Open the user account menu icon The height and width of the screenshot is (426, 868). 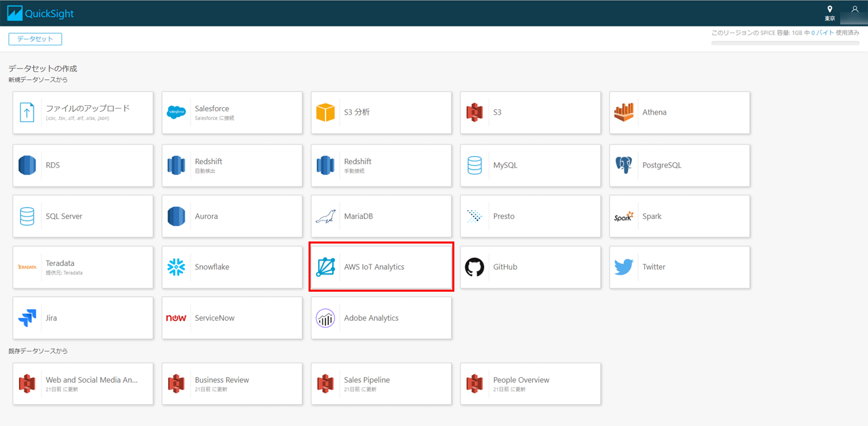pyautogui.click(x=854, y=9)
